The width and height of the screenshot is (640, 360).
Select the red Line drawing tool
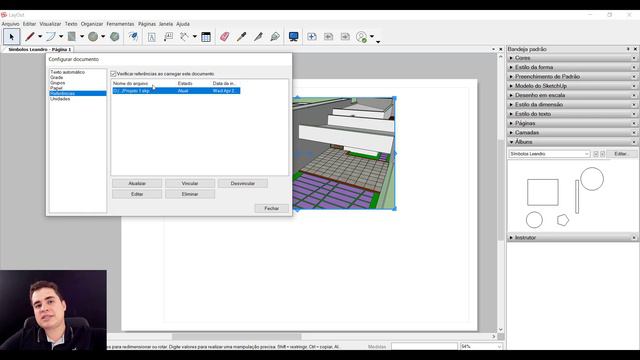29,37
